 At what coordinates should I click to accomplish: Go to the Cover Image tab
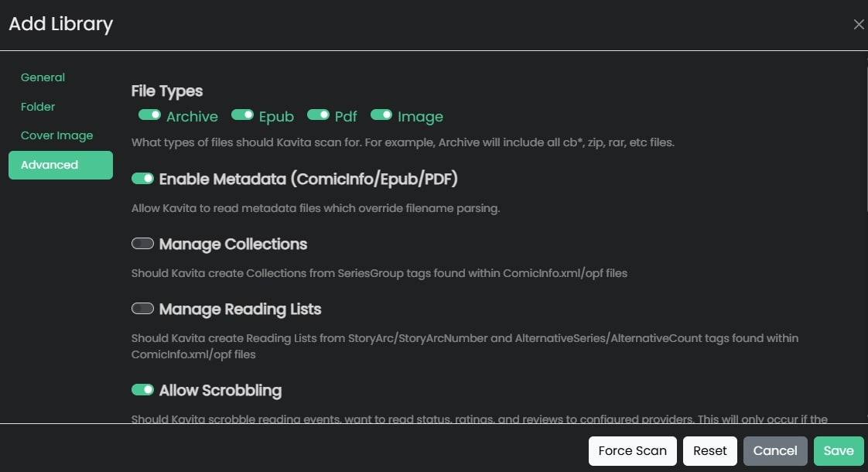click(56, 135)
